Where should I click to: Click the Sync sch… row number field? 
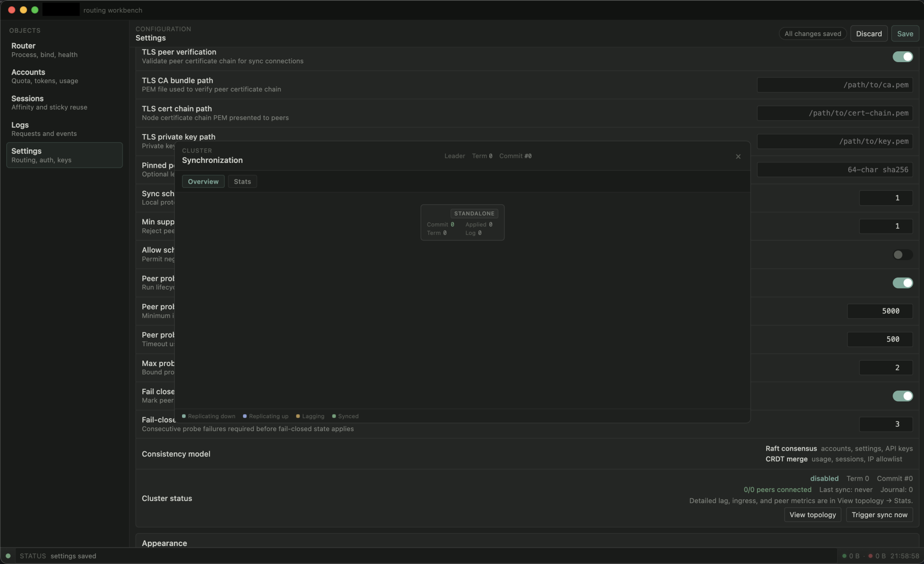pyautogui.click(x=886, y=198)
